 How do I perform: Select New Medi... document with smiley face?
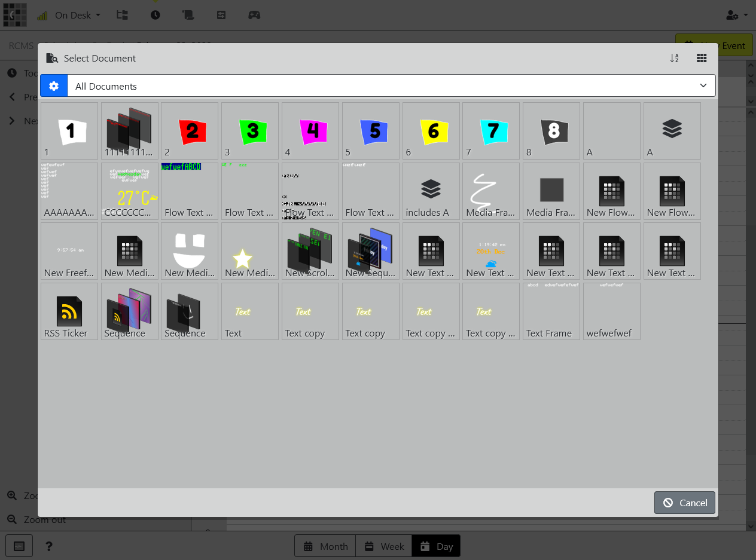[x=190, y=252]
